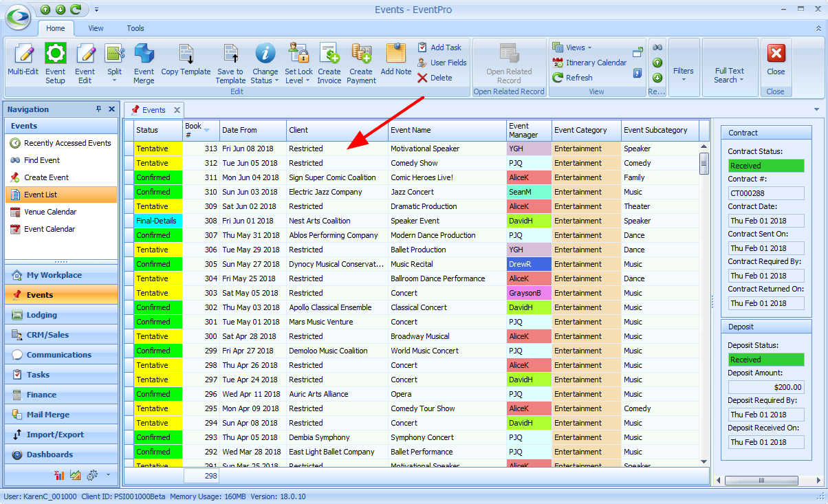Click the grid vertical scrollbar thumb

coord(704,164)
